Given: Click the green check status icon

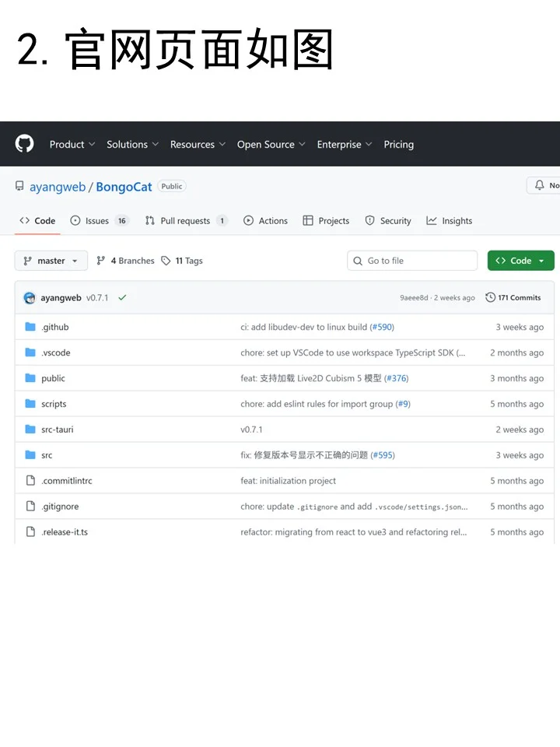Looking at the screenshot, I should click(122, 297).
